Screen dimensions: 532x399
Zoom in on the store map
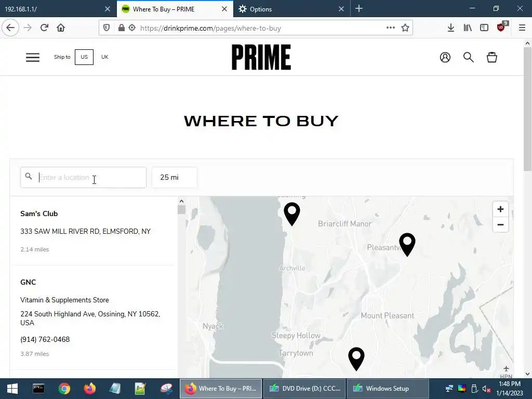(x=500, y=209)
